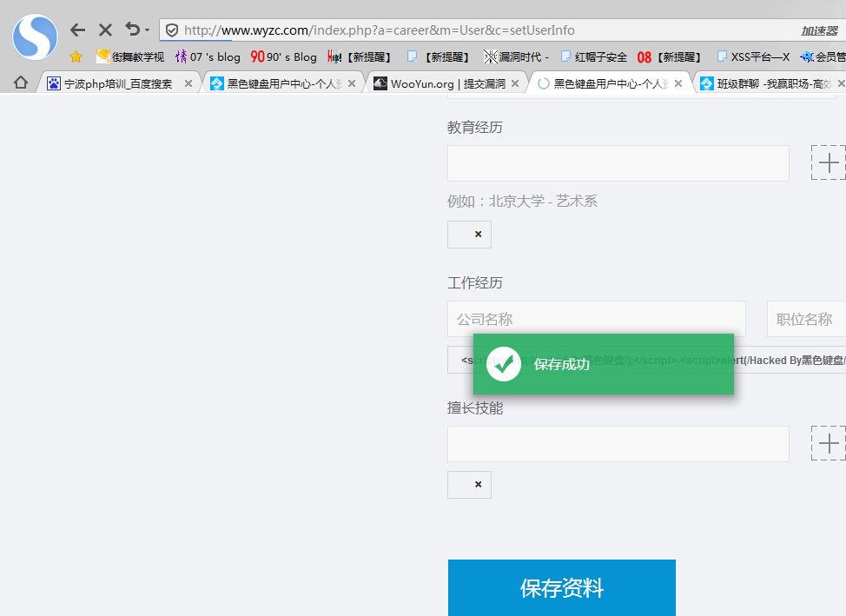The height and width of the screenshot is (616, 846).
Task: Click the 擅长技能 input field
Action: coord(618,444)
